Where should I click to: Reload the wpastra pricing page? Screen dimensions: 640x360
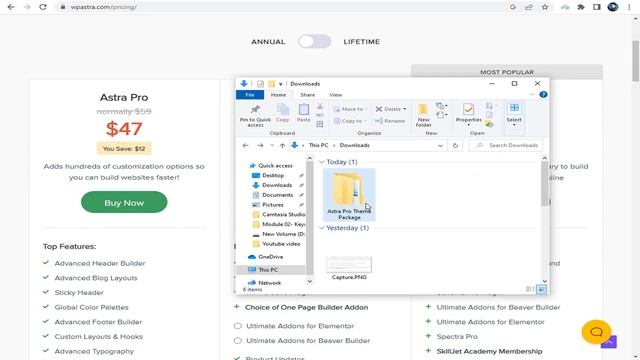point(43,7)
